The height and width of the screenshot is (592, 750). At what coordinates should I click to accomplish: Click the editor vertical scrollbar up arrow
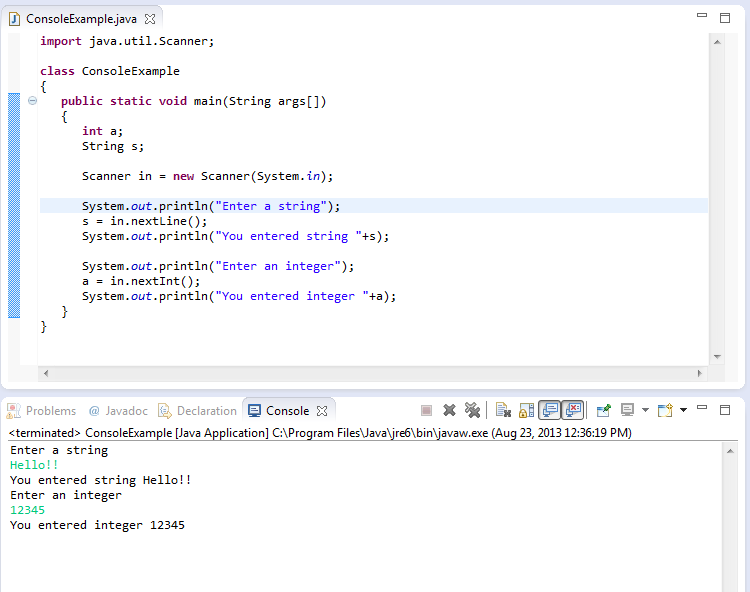coord(717,42)
